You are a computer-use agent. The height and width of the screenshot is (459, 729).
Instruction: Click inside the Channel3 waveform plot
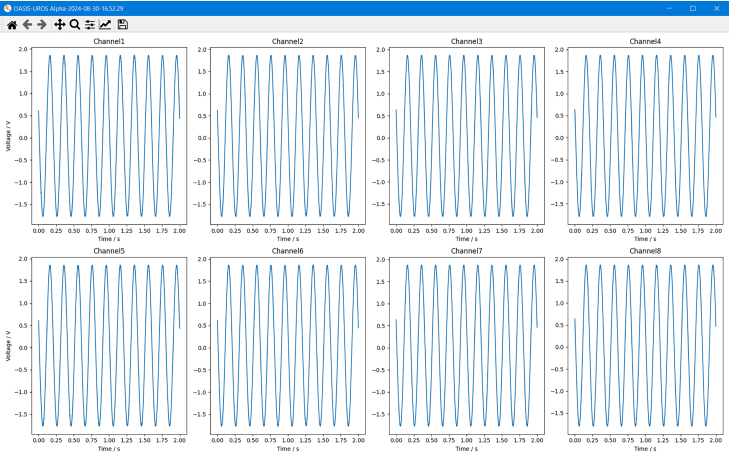[x=467, y=136]
